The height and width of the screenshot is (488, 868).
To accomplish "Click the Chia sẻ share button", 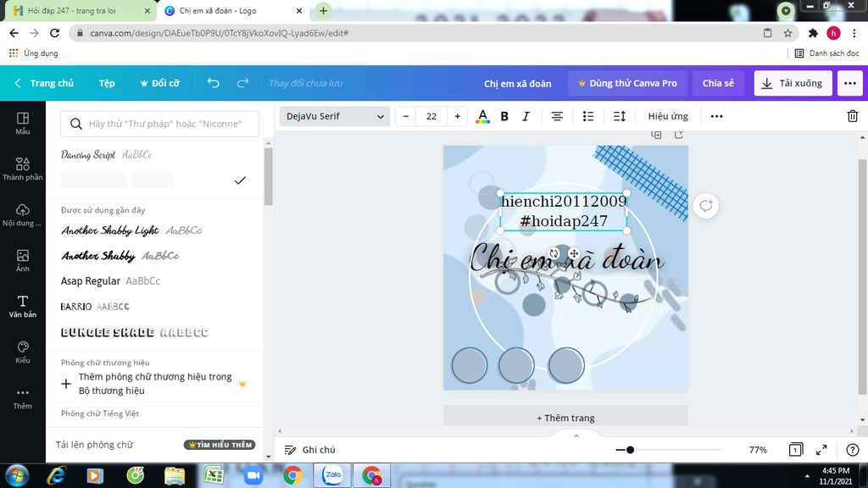I will click(718, 83).
